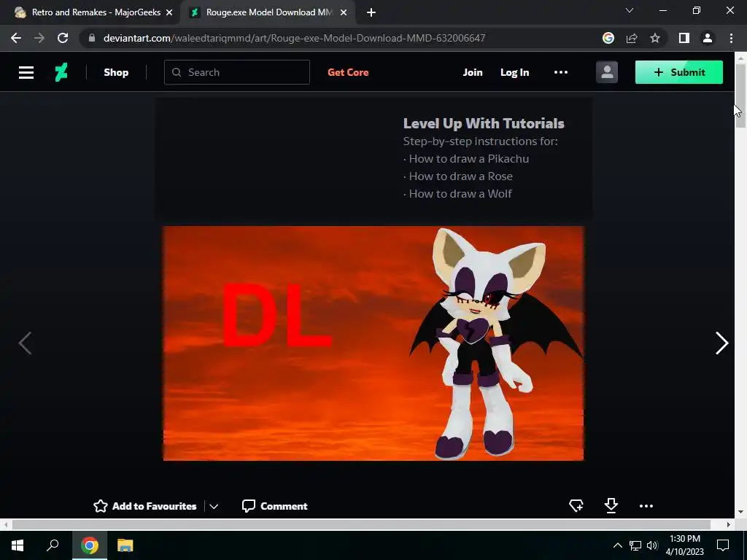Go to next deviation arrow
This screenshot has height=560, width=747.
tap(721, 343)
